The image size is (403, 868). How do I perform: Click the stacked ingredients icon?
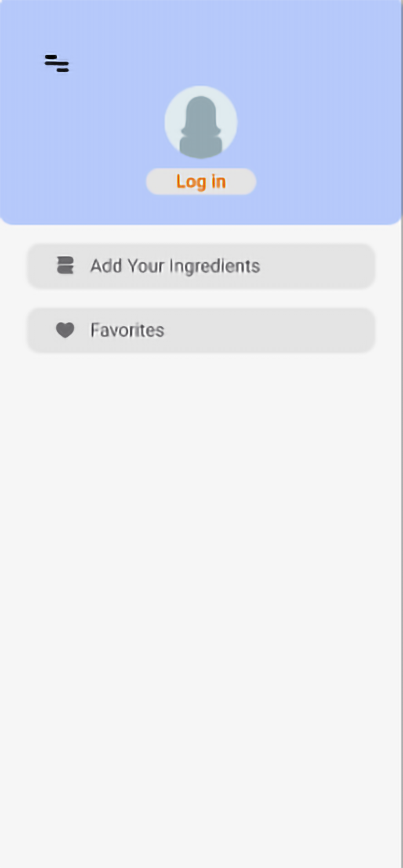click(65, 266)
